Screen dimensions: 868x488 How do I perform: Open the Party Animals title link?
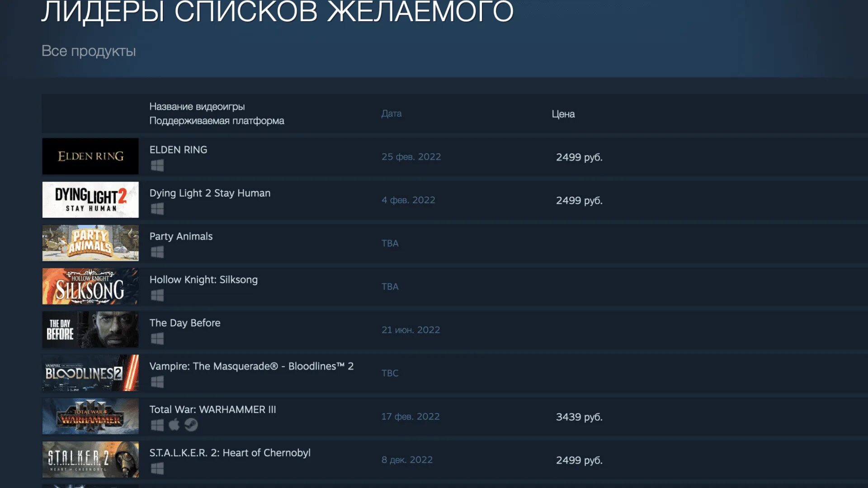pos(181,236)
